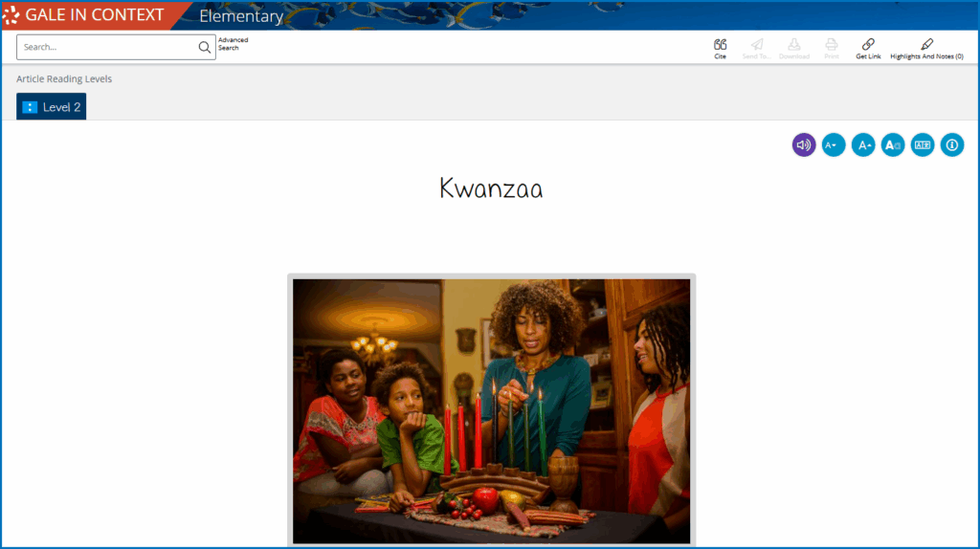The height and width of the screenshot is (549, 980).
Task: Click the Elementary header title
Action: point(241,16)
